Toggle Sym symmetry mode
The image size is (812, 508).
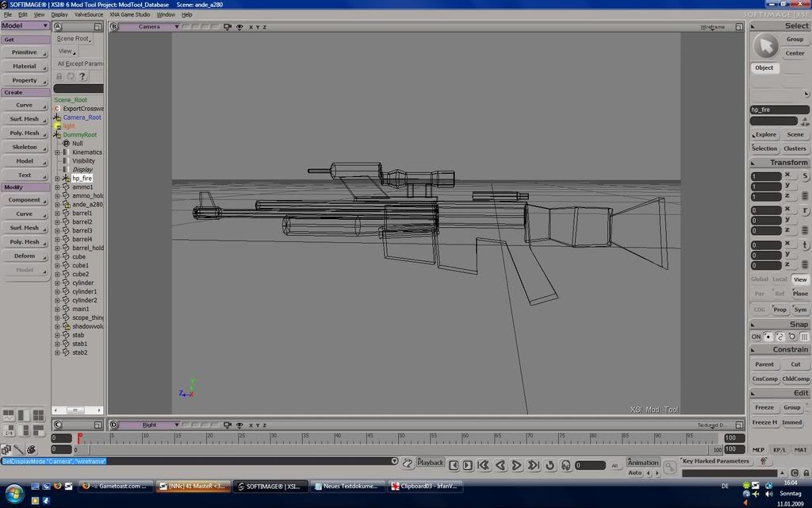click(800, 310)
